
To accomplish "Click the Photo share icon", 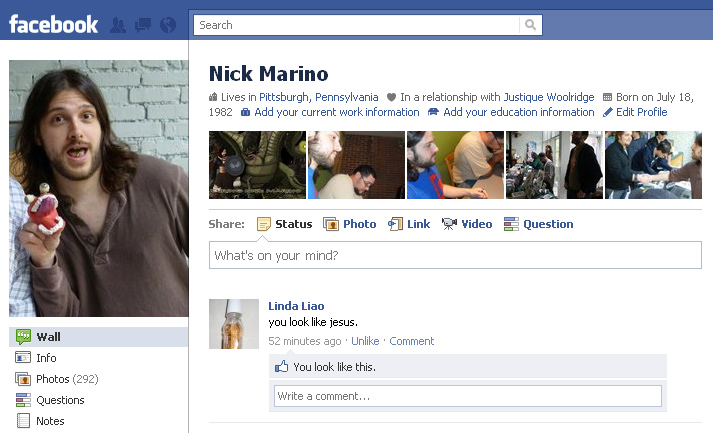I will 331,224.
